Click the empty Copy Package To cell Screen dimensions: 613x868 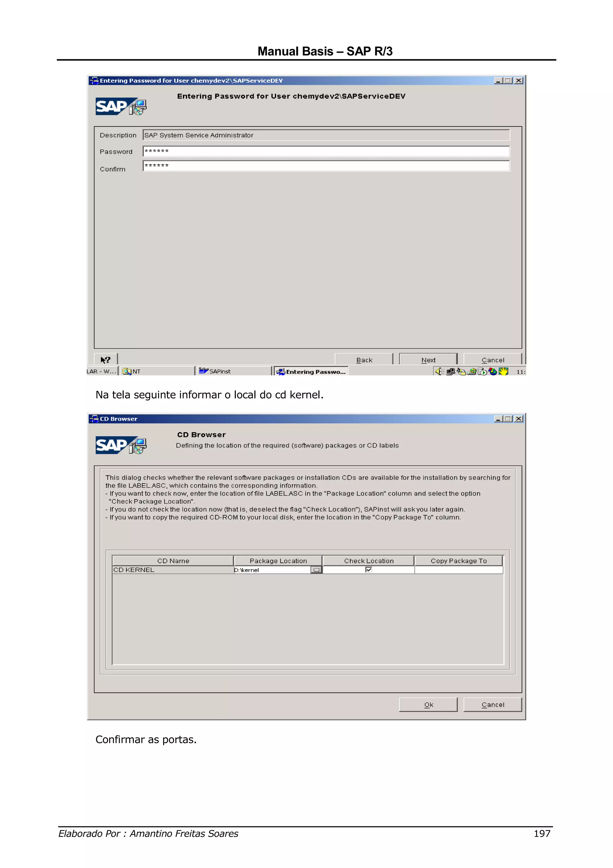click(459, 570)
